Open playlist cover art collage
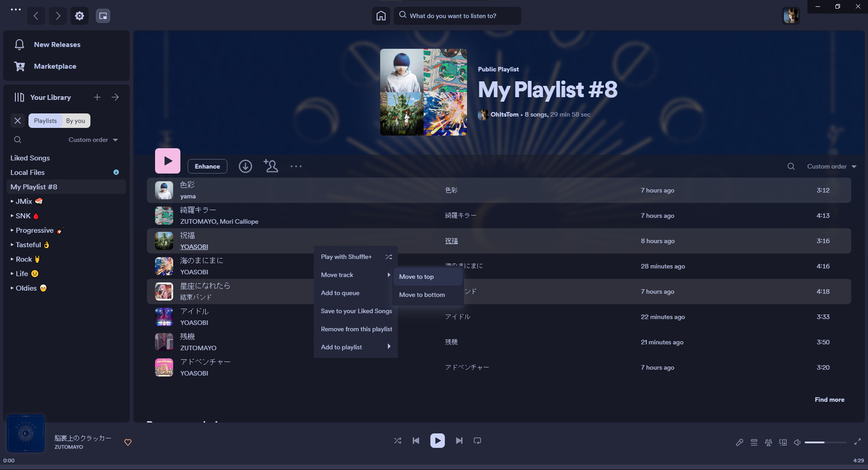 [x=424, y=92]
